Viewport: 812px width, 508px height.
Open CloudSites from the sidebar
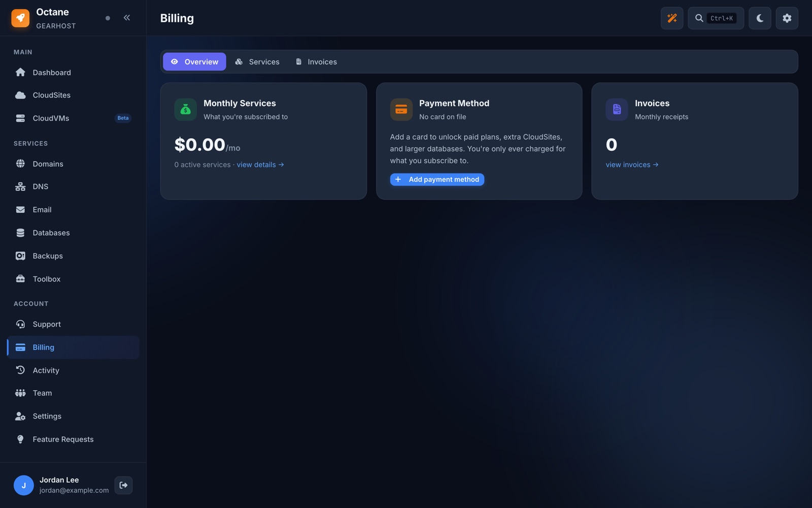[73, 95]
